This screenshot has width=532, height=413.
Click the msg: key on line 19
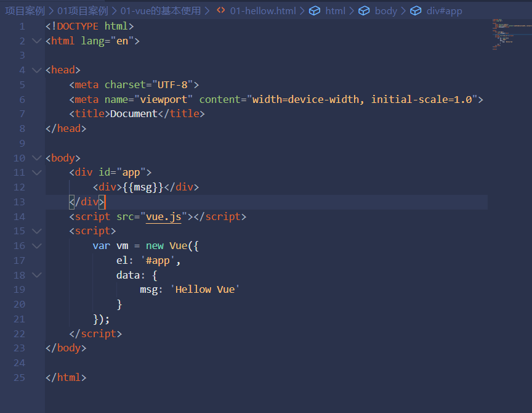151,289
